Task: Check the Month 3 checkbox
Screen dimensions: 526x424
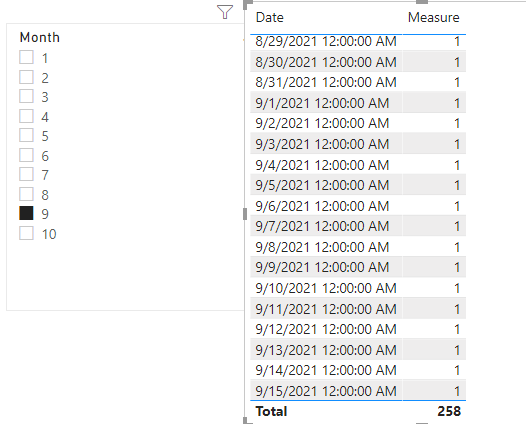Action: coord(26,96)
